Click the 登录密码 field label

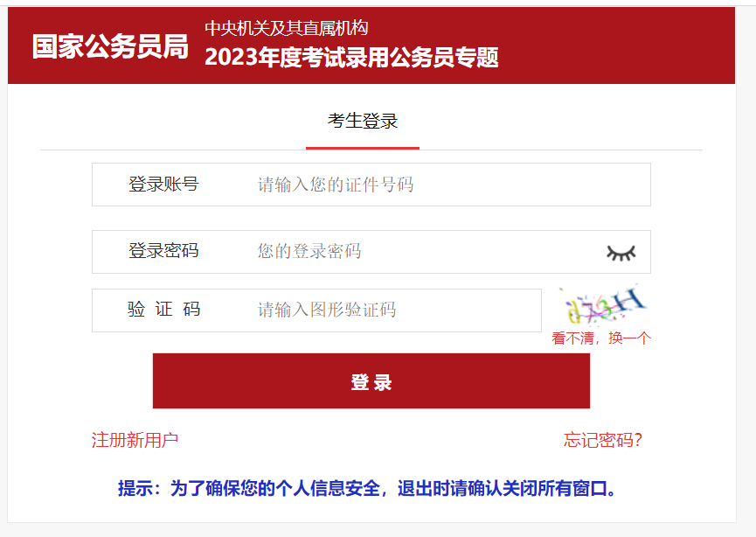[163, 252]
